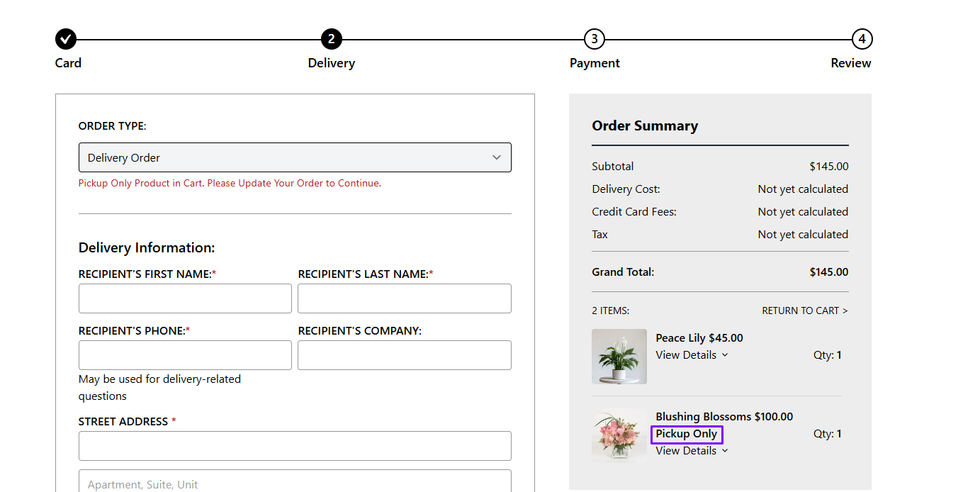This screenshot has width=980, height=492.
Task: Click the Review step label
Action: (850, 63)
